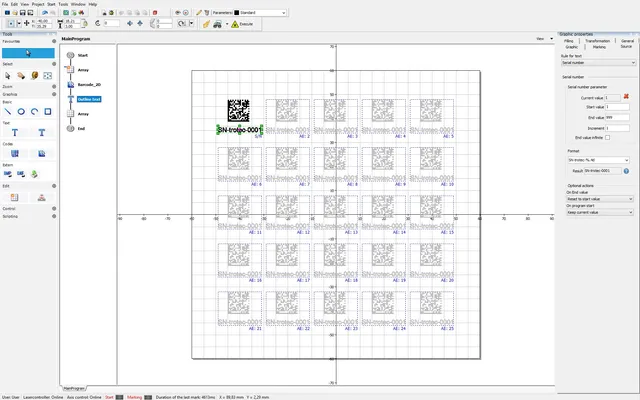Click the Execute button

tap(245, 22)
